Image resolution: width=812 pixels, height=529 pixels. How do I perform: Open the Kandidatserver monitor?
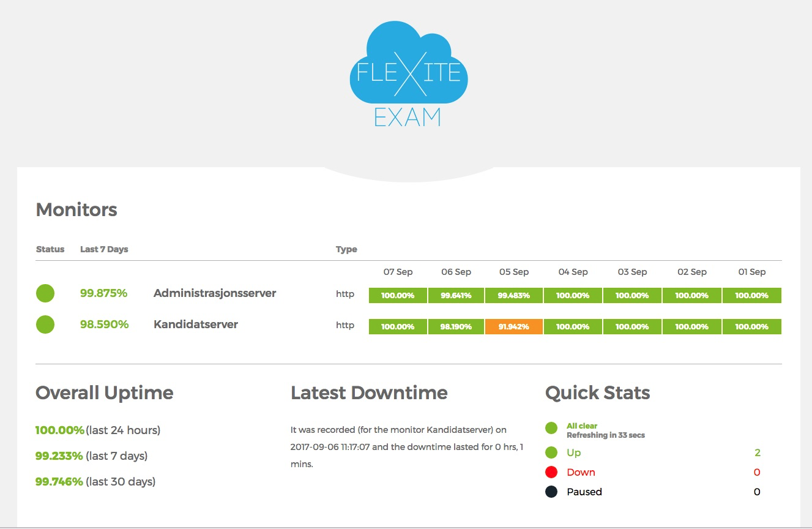pos(196,325)
